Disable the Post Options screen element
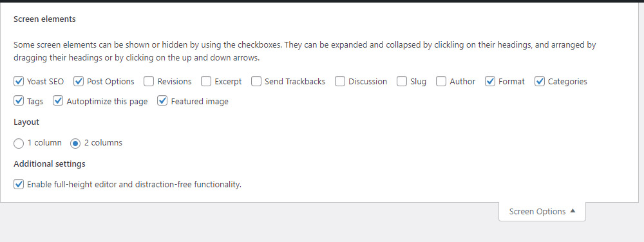 click(79, 81)
